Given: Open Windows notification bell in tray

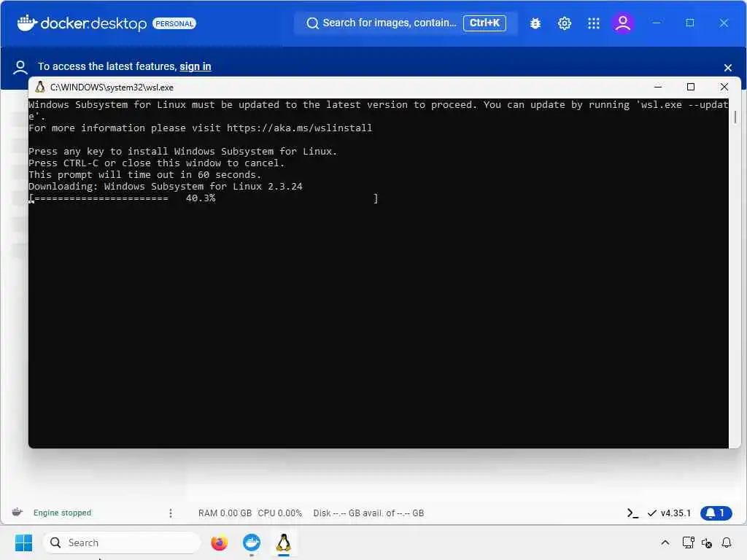Looking at the screenshot, I should (727, 542).
